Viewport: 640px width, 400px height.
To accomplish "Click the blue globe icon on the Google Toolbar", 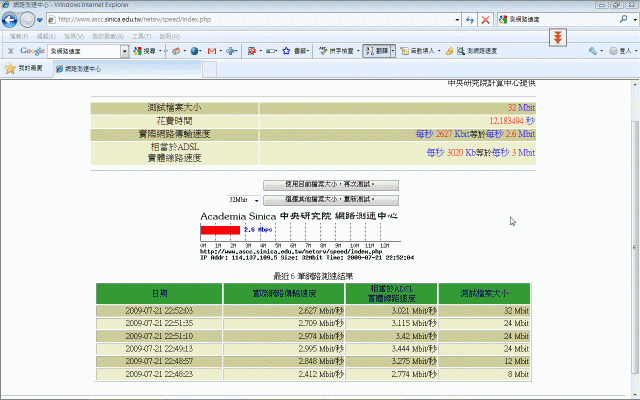I will pyautogui.click(x=194, y=51).
